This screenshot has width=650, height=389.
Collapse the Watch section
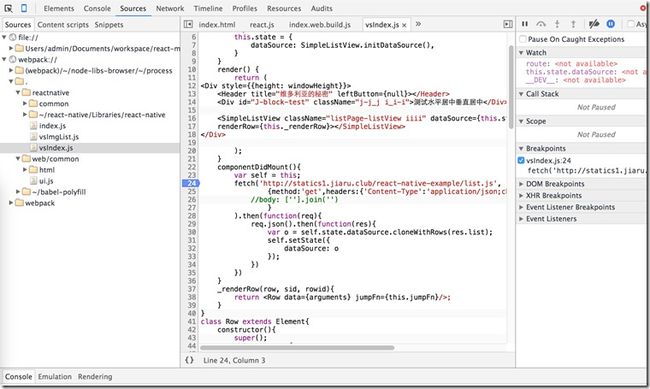click(x=536, y=53)
